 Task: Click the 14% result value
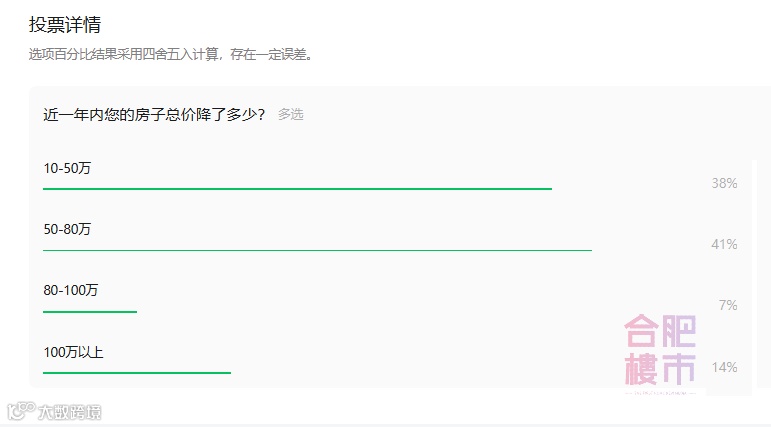724,368
